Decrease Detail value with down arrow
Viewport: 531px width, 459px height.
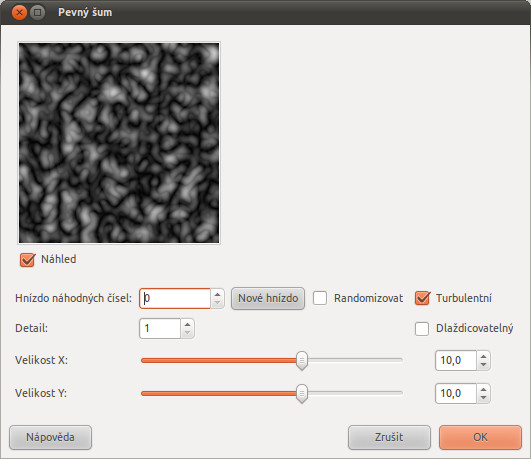tap(187, 333)
